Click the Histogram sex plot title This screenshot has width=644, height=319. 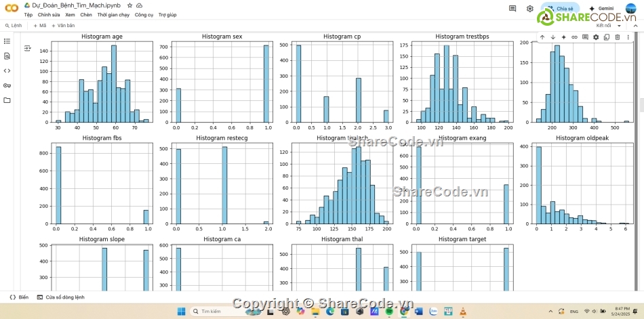(222, 37)
